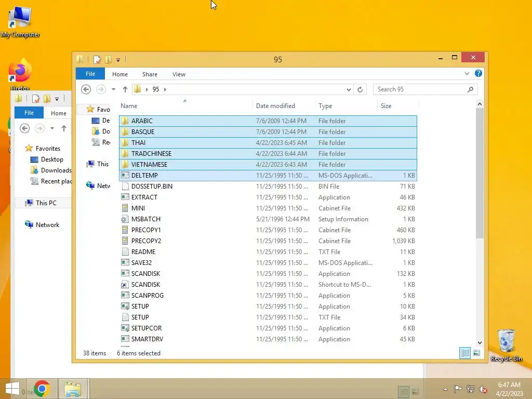
Task: Click the vertical scrollbar thumb in file list
Action: pos(480,173)
